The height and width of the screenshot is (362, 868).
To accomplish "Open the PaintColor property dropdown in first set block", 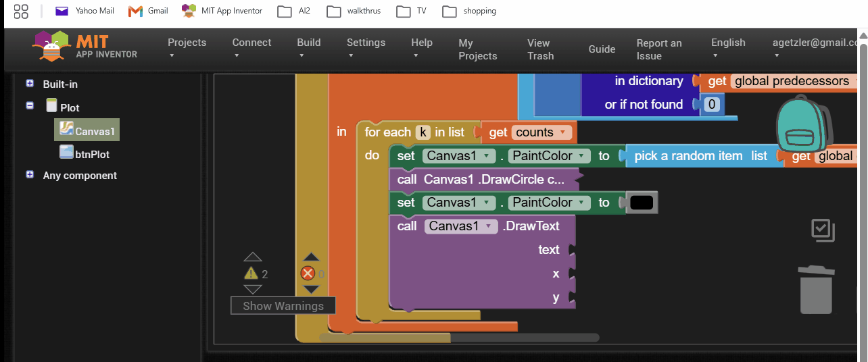I will pyautogui.click(x=549, y=156).
